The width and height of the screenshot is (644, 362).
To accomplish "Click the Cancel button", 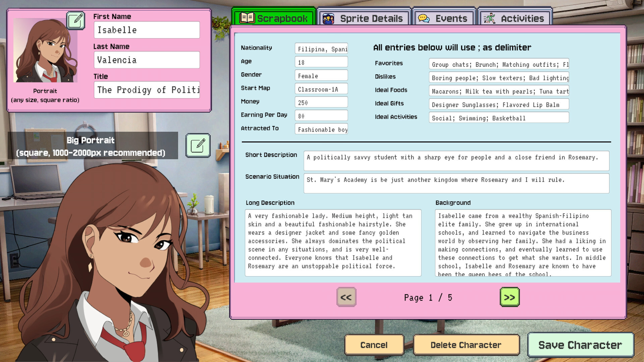I will coord(374,345).
